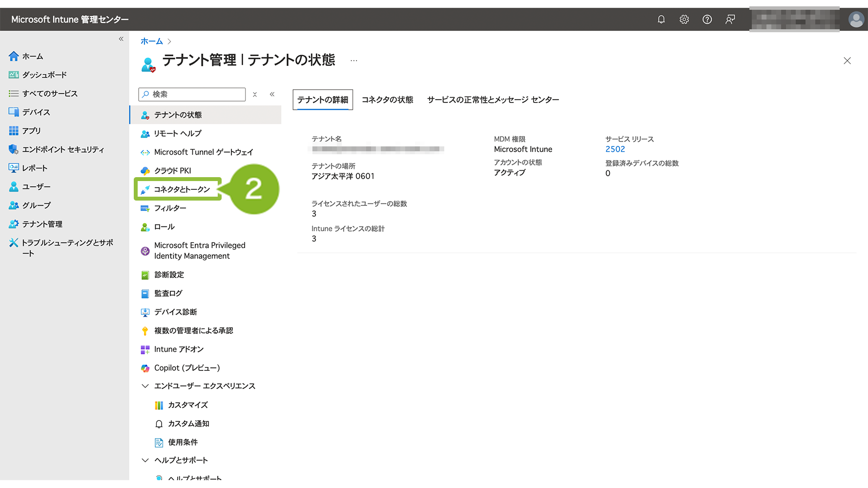Screen dimensions: 868x488
Task: Click the Cloud PKI (クラウド PKI) icon
Action: point(145,171)
